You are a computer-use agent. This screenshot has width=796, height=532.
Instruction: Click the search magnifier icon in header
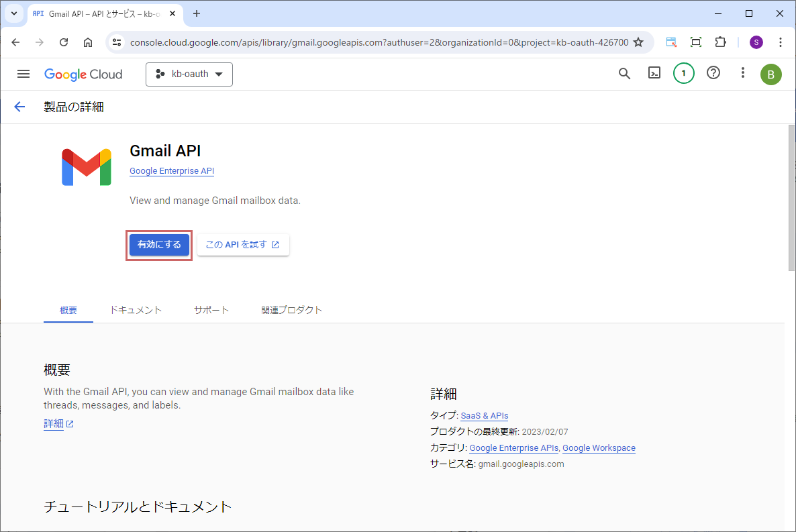(x=624, y=74)
